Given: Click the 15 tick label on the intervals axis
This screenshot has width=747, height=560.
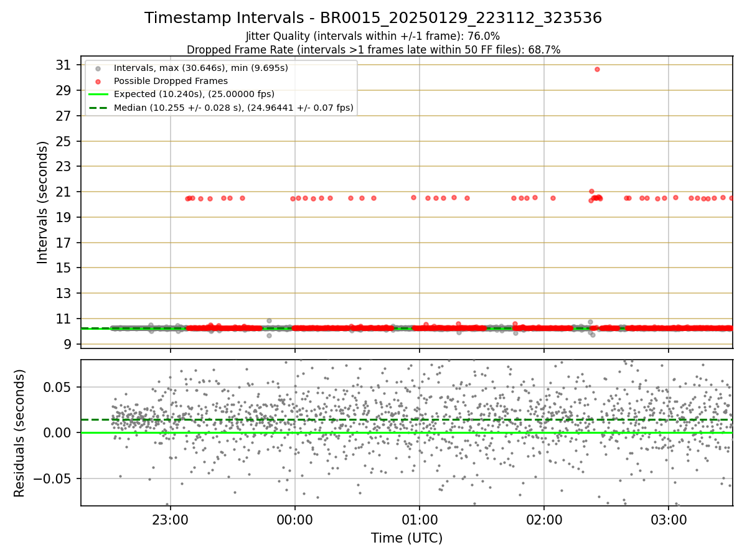Looking at the screenshot, I should [x=64, y=268].
